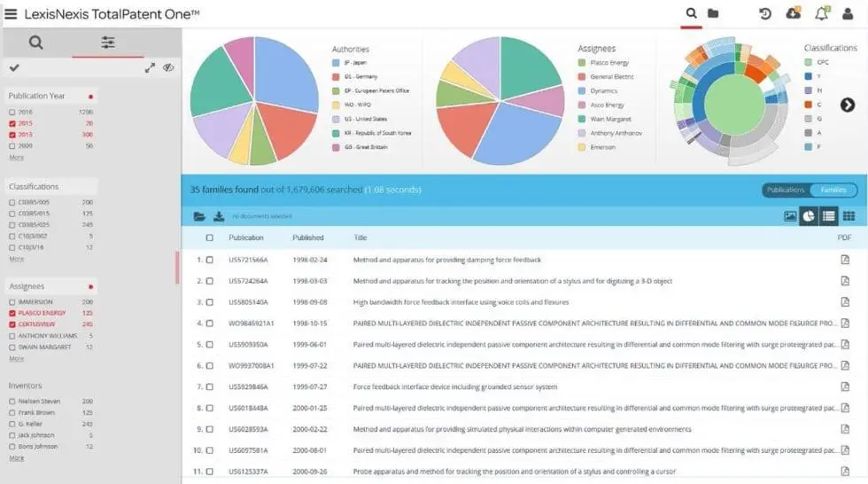The height and width of the screenshot is (484, 868).
Task: Sort by Title column header
Action: click(x=360, y=238)
